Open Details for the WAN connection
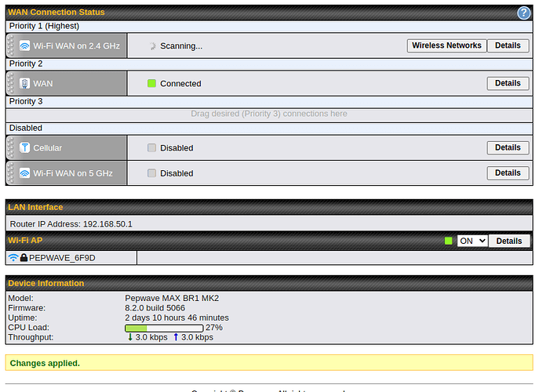Image resolution: width=539 pixels, height=392 pixels. click(x=508, y=83)
